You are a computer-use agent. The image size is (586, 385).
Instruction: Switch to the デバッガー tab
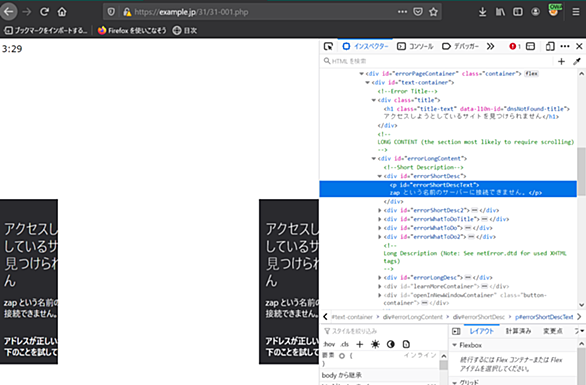coord(460,46)
